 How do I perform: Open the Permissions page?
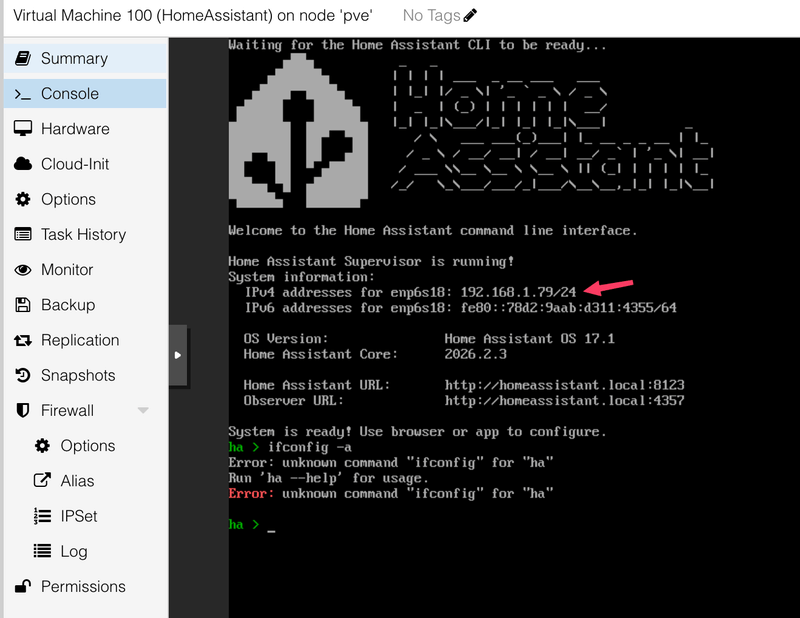(85, 586)
